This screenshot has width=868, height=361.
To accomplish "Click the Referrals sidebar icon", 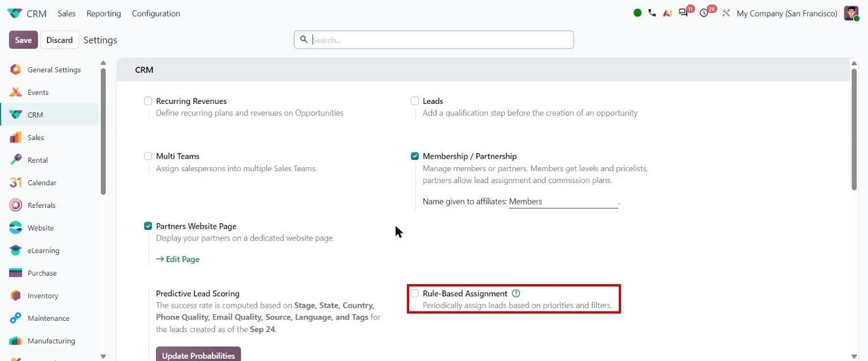I will [x=16, y=205].
